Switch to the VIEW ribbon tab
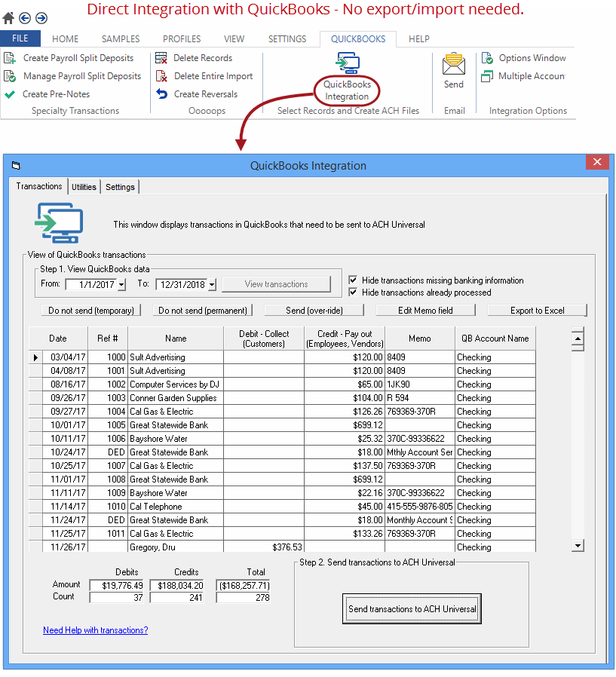616x677 pixels. coord(234,39)
